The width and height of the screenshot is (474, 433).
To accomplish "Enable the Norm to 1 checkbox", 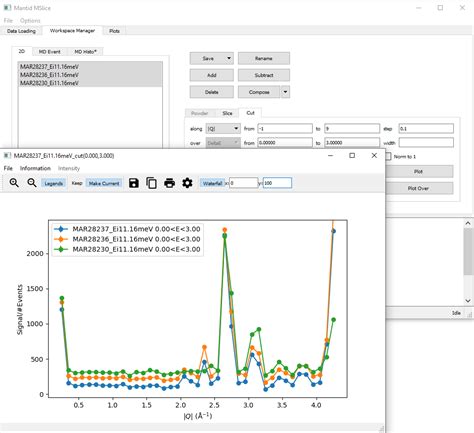I will coord(388,156).
